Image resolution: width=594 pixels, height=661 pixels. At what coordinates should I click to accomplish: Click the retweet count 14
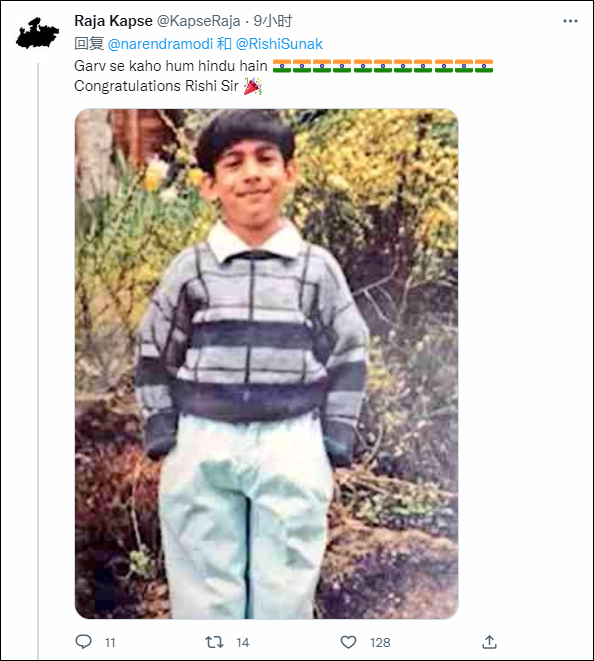coord(242,642)
